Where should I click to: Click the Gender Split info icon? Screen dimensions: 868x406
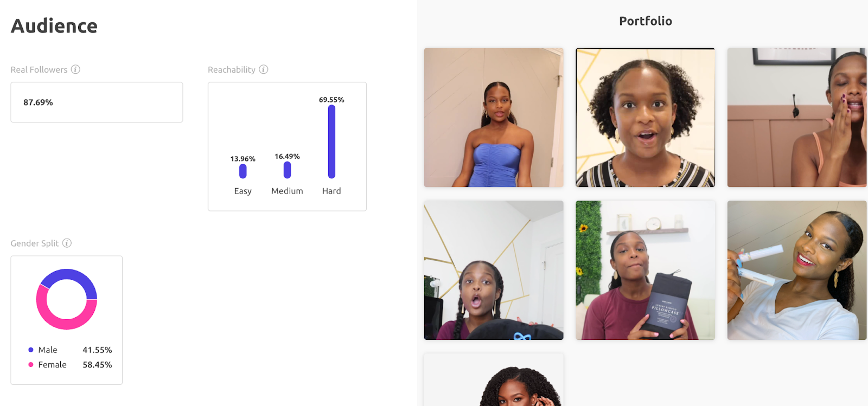(67, 243)
